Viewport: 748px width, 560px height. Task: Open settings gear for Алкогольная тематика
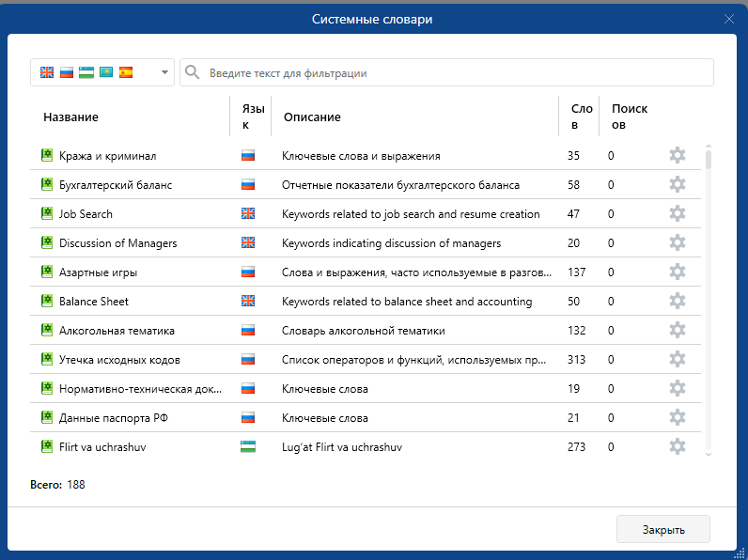[x=678, y=330]
